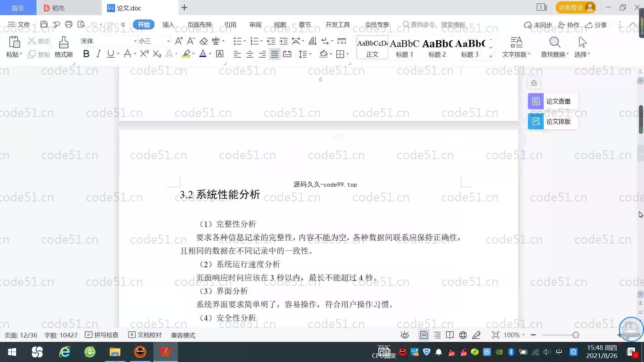Click the 协作 collaborate button
The image size is (644, 362).
pyautogui.click(x=569, y=25)
